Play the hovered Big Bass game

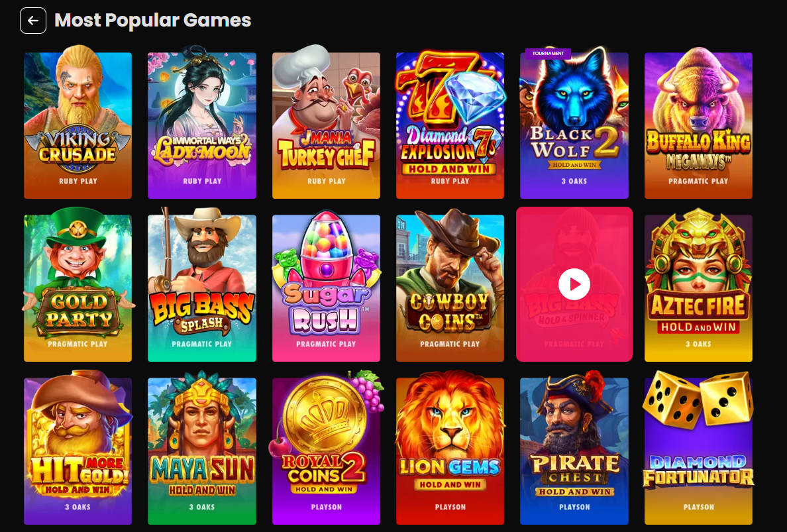tap(574, 284)
